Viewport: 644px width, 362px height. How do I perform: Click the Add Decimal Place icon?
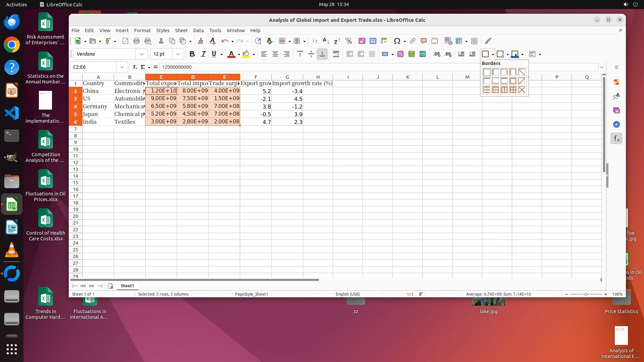[436, 54]
